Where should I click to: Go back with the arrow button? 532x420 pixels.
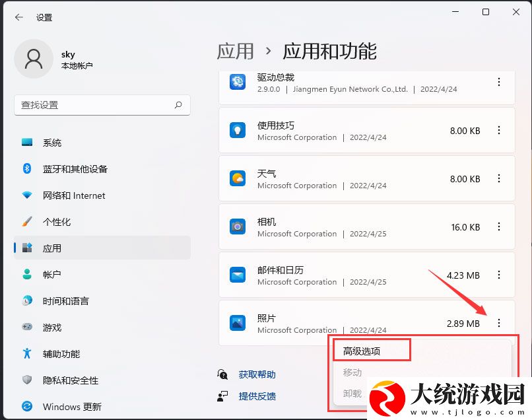point(19,17)
